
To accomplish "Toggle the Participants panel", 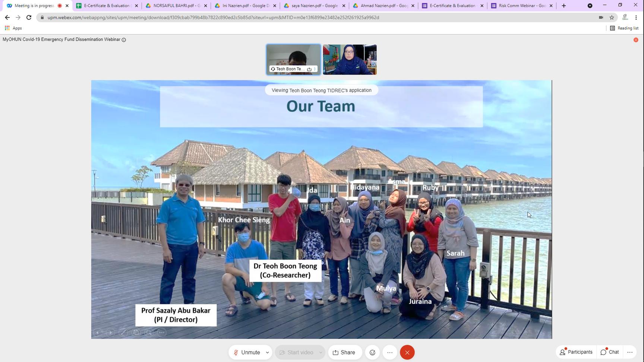I will pyautogui.click(x=576, y=352).
